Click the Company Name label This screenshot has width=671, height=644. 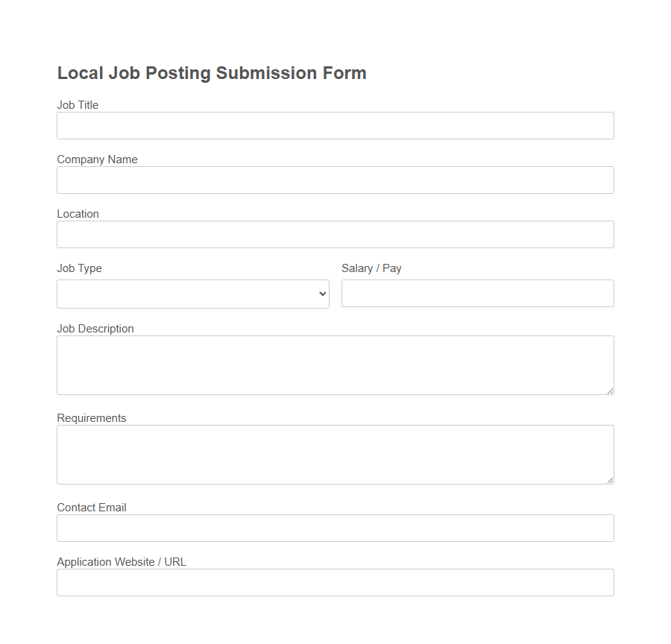click(97, 160)
